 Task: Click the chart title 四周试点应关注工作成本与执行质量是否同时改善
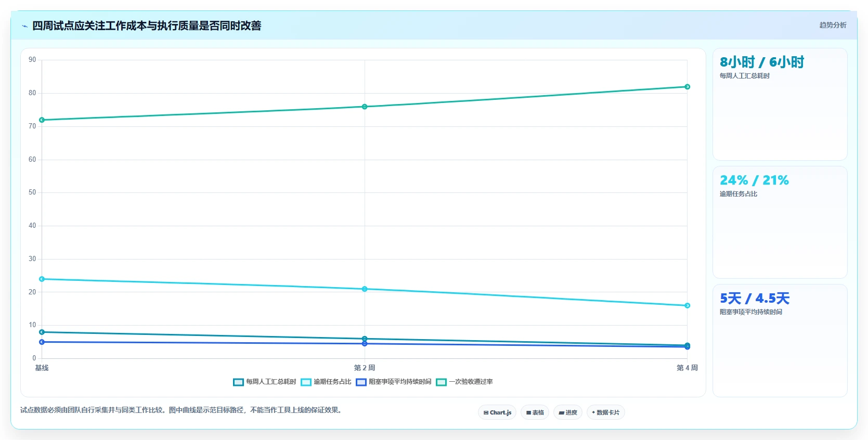[147, 26]
